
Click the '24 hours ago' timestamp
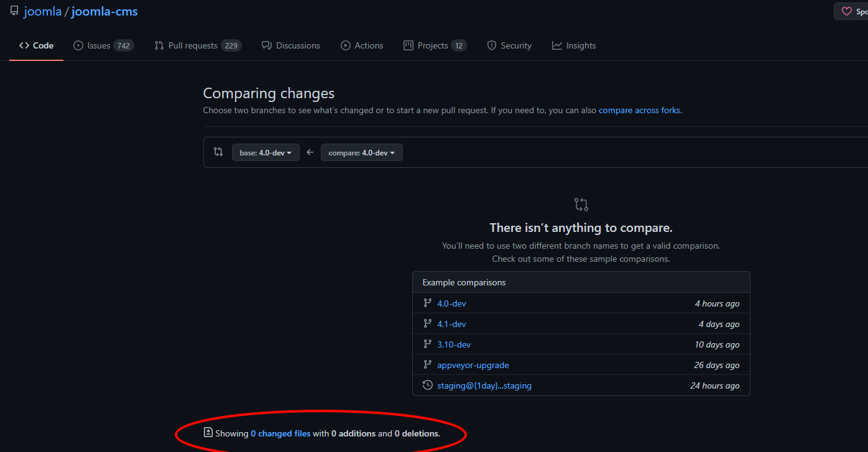(715, 385)
